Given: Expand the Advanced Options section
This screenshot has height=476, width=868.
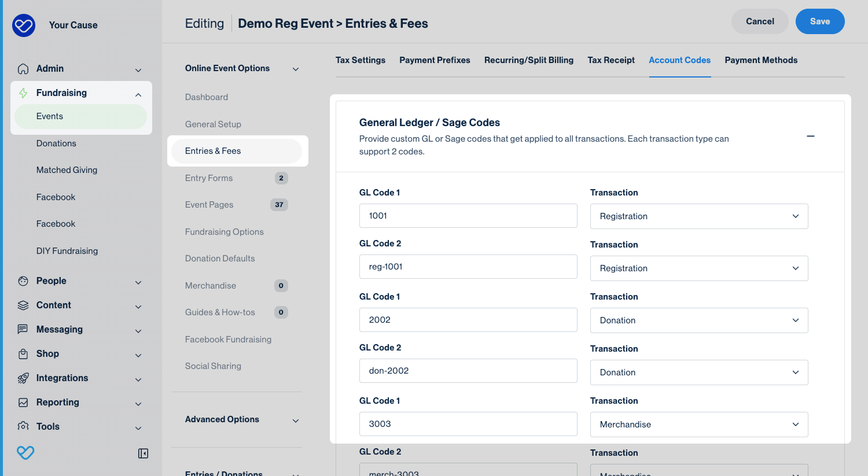Looking at the screenshot, I should pyautogui.click(x=295, y=420).
